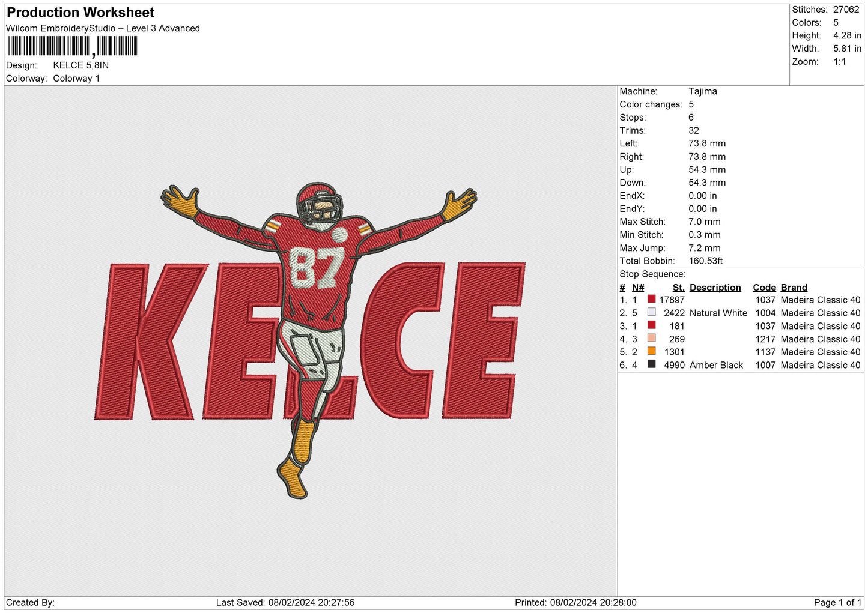Click the Trims value '32'
Screen dimensions: 868x613
click(x=694, y=130)
